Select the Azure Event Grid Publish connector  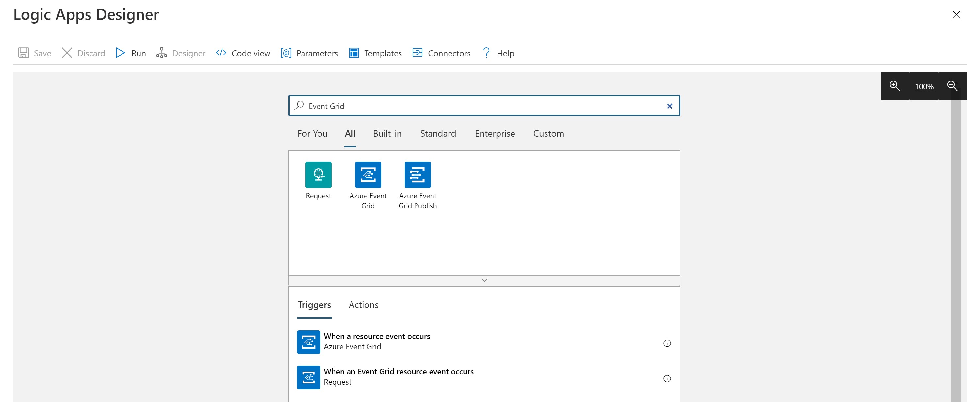[x=417, y=175]
